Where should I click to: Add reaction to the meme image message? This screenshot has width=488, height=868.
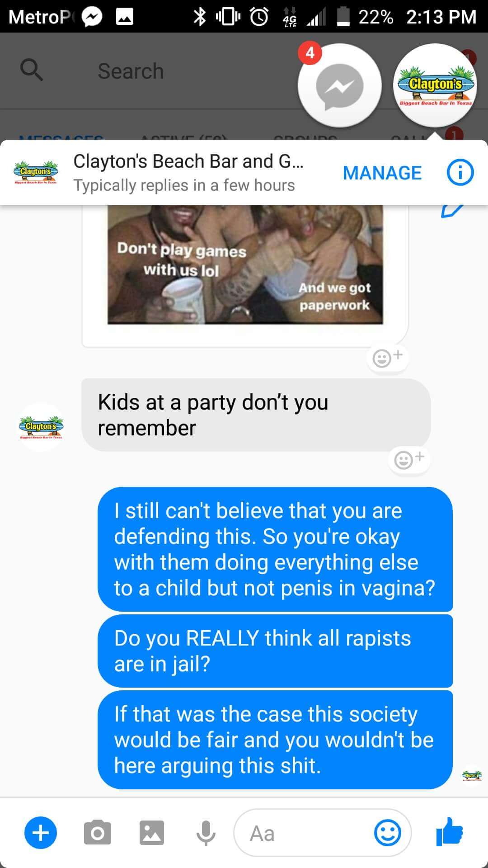pos(388,358)
